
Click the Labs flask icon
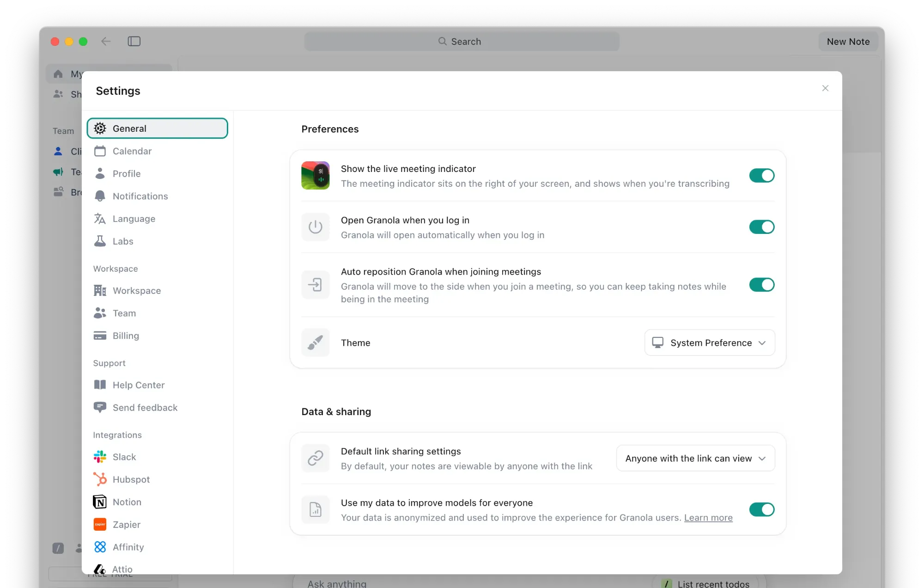pyautogui.click(x=100, y=241)
